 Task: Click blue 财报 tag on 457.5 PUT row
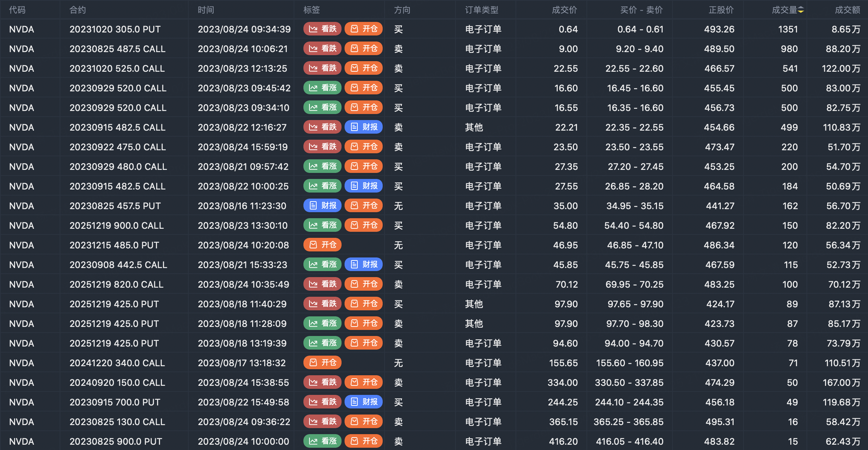[322, 206]
